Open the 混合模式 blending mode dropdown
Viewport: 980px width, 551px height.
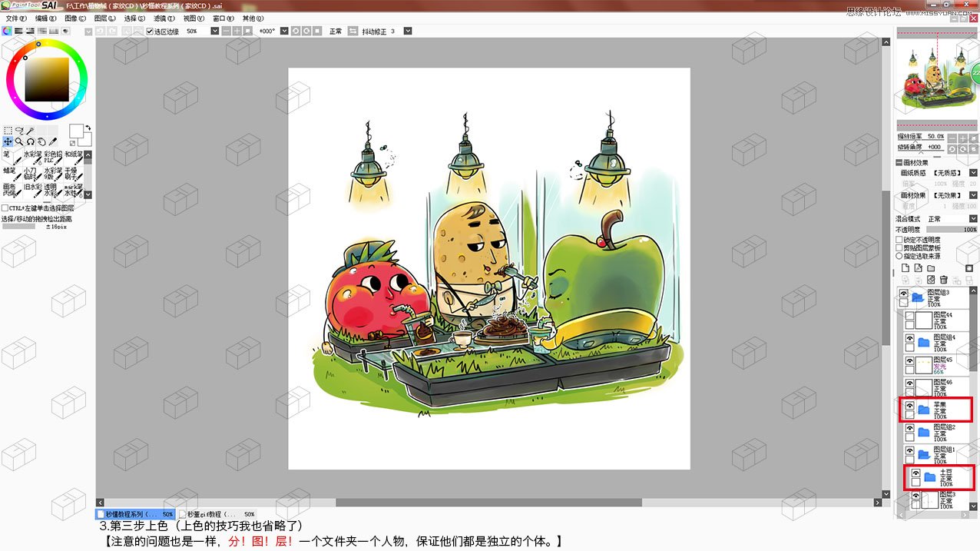973,217
